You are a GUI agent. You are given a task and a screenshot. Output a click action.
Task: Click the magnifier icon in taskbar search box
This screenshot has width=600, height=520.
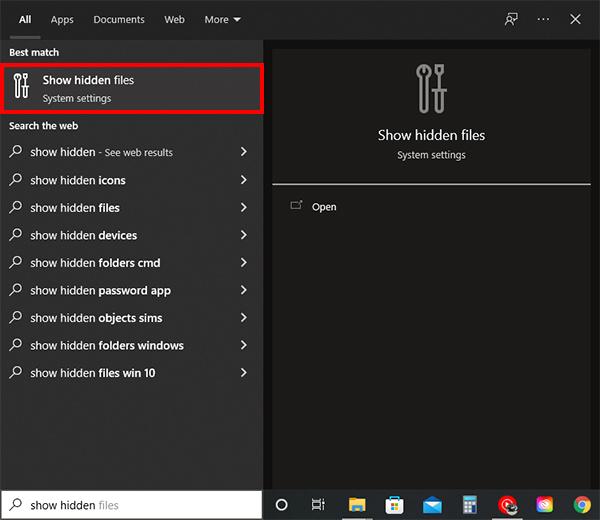(16, 504)
